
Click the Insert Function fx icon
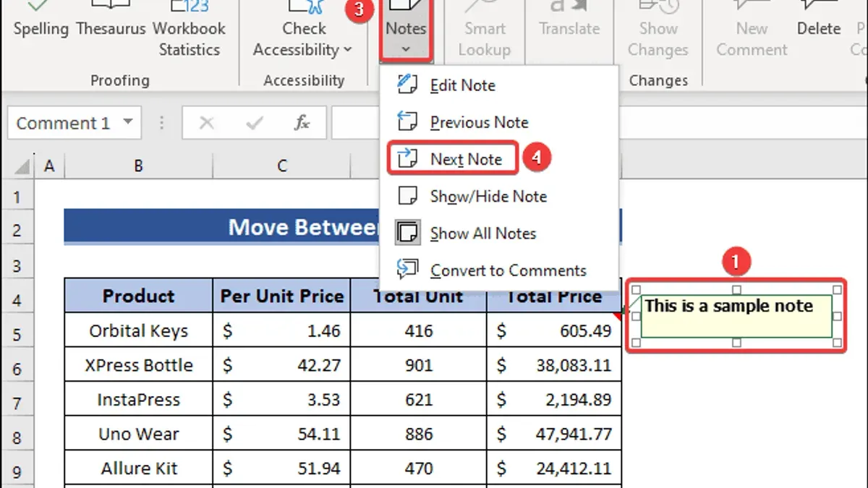click(302, 123)
